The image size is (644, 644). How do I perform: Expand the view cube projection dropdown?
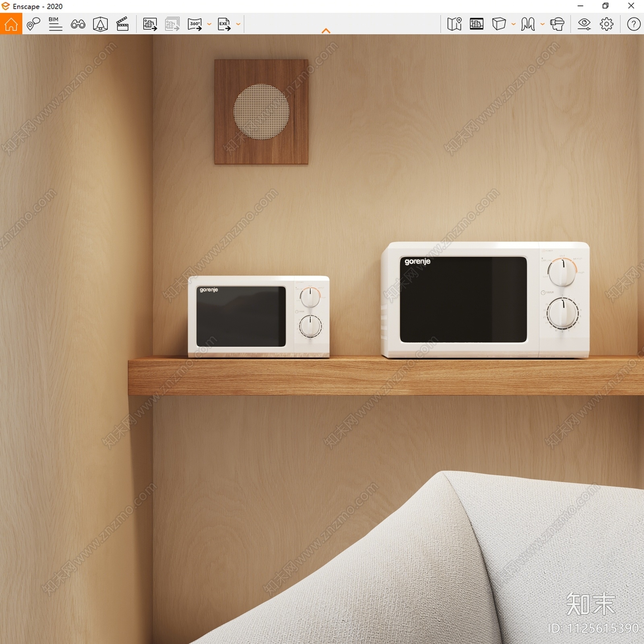(514, 24)
